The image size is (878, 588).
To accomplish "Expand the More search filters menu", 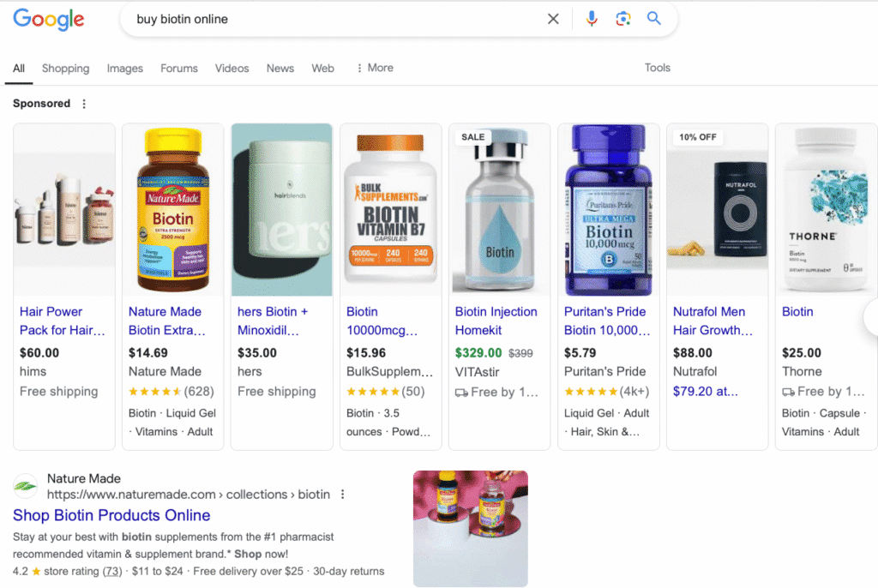I will [375, 68].
